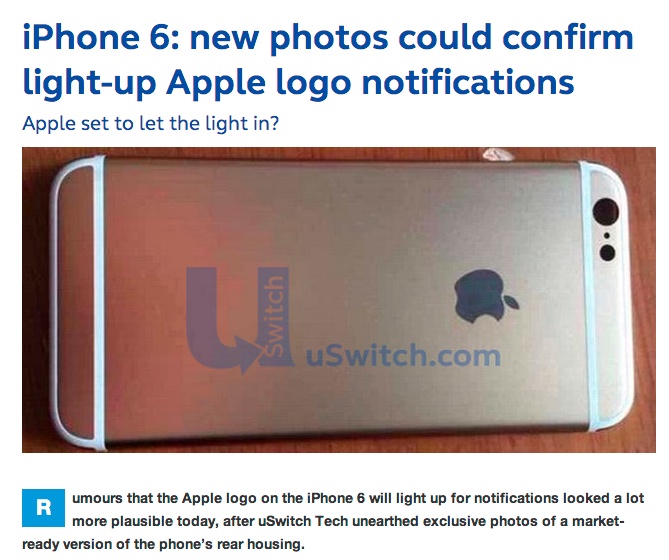Select the "Apple set to let the light in?" subheading

151,124
